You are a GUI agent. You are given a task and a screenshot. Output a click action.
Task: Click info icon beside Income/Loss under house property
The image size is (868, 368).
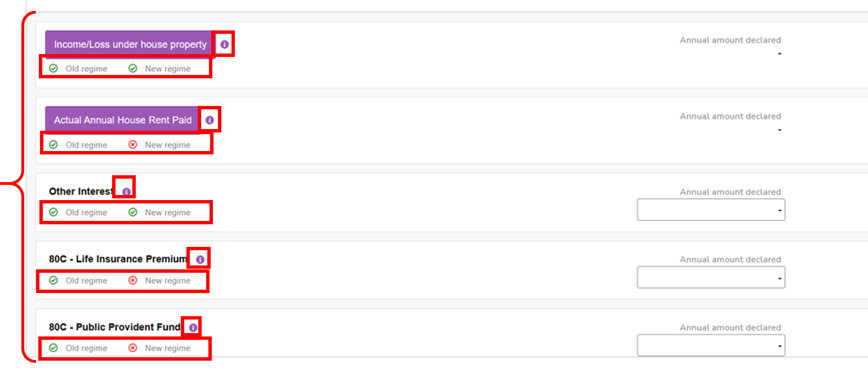tap(225, 45)
